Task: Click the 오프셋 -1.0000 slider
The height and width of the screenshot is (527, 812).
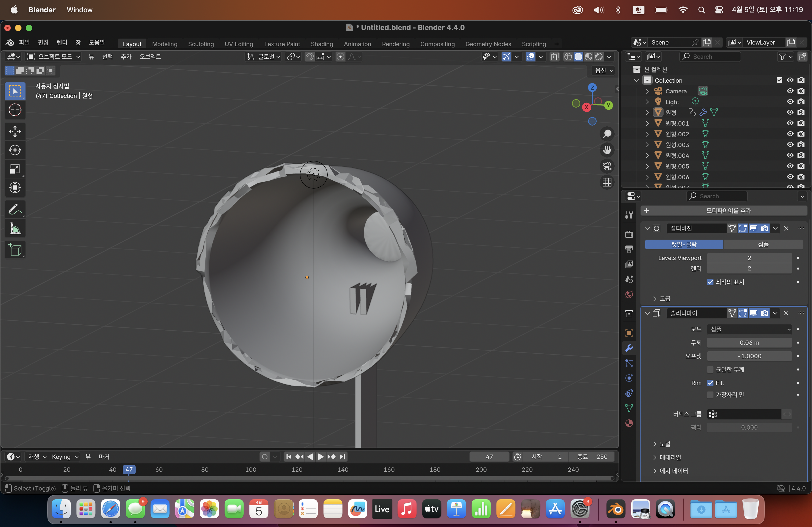Action: [749, 356]
